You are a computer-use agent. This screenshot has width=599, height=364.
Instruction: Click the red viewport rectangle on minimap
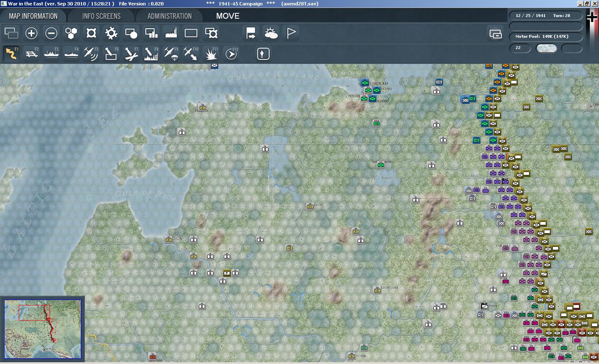[34, 312]
